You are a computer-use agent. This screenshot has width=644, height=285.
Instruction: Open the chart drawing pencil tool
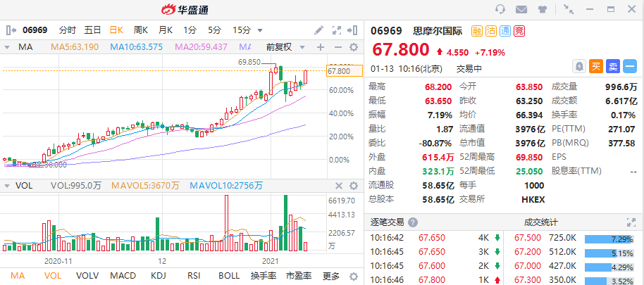tap(318, 30)
